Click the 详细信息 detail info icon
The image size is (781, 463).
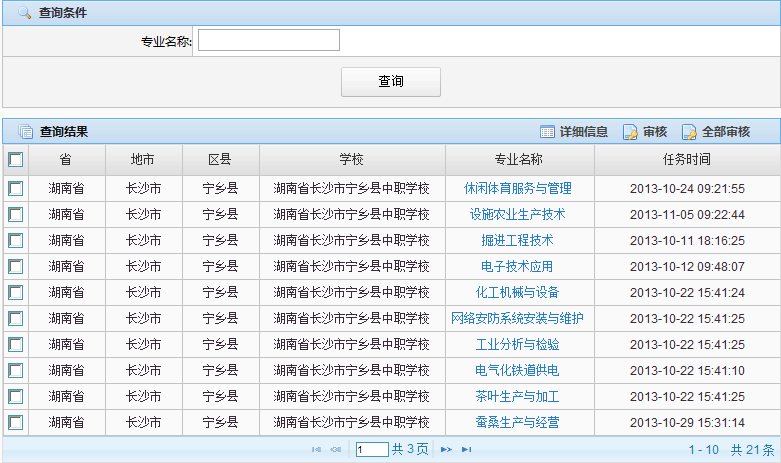point(547,132)
